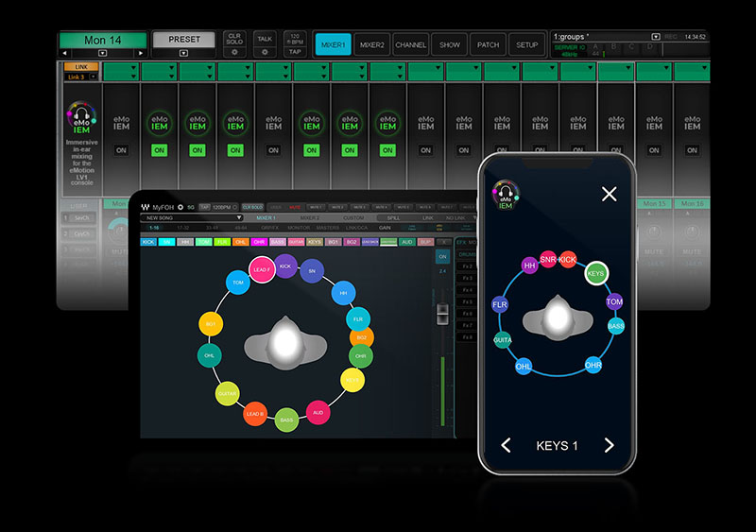The height and width of the screenshot is (532, 756).
Task: Open the PATCH tab
Action: [x=488, y=44]
